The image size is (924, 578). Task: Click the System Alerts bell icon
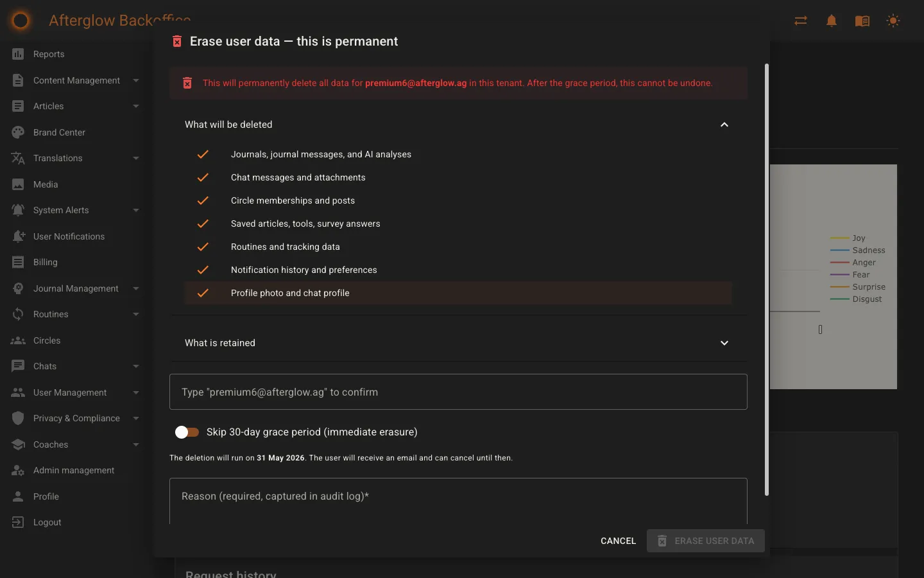pos(18,210)
